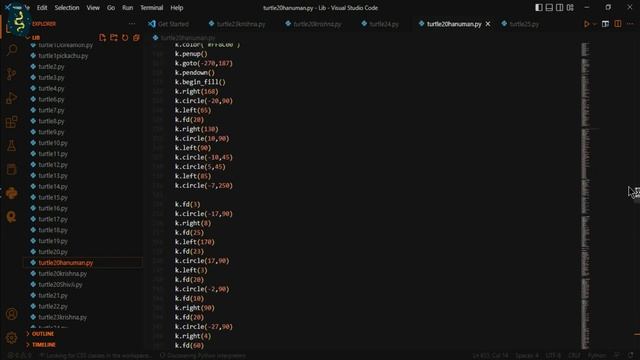Viewport: 640px width, 360px height.
Task: Open turtle20Shiva.py in explorer
Action: click(60, 284)
